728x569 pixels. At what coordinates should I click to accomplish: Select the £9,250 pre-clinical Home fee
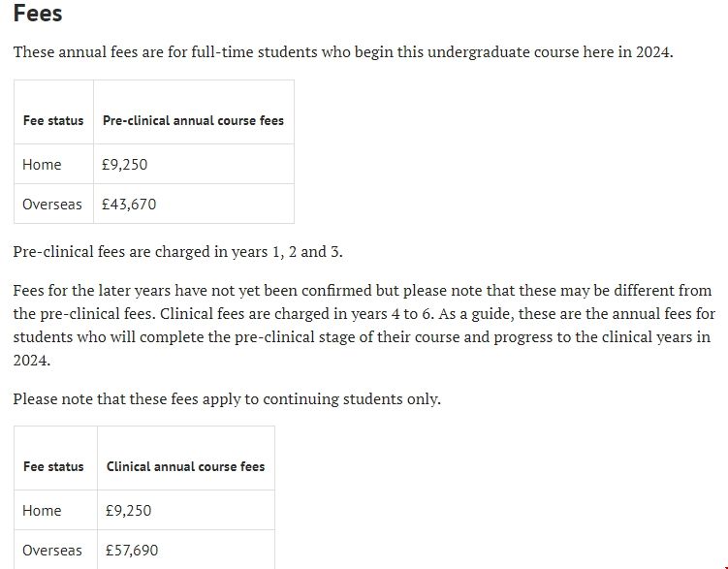(x=125, y=165)
